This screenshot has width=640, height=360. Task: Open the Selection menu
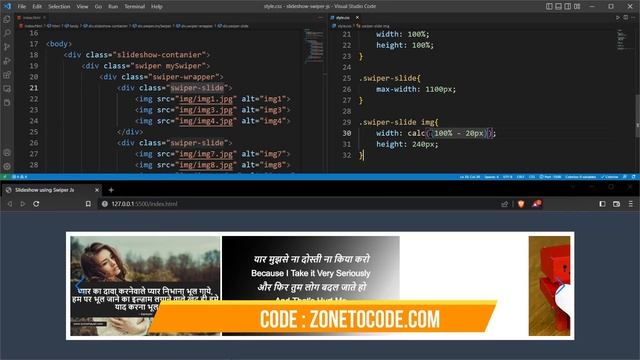click(59, 7)
